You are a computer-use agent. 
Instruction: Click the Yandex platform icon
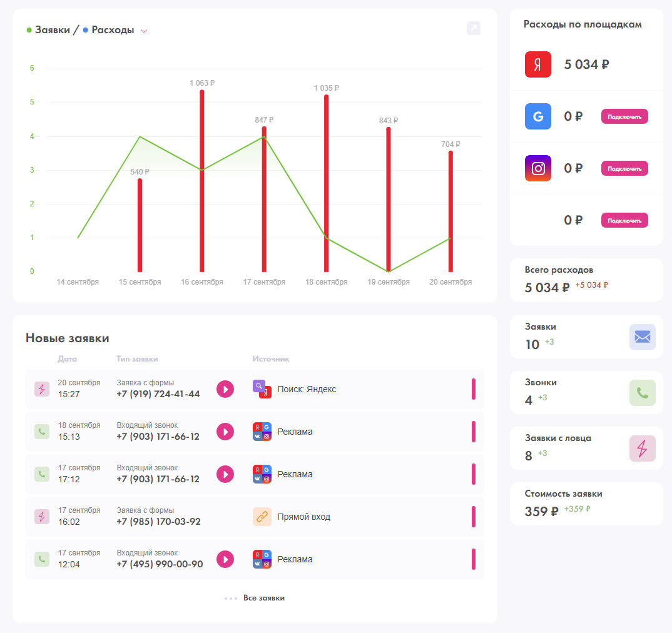click(x=538, y=64)
